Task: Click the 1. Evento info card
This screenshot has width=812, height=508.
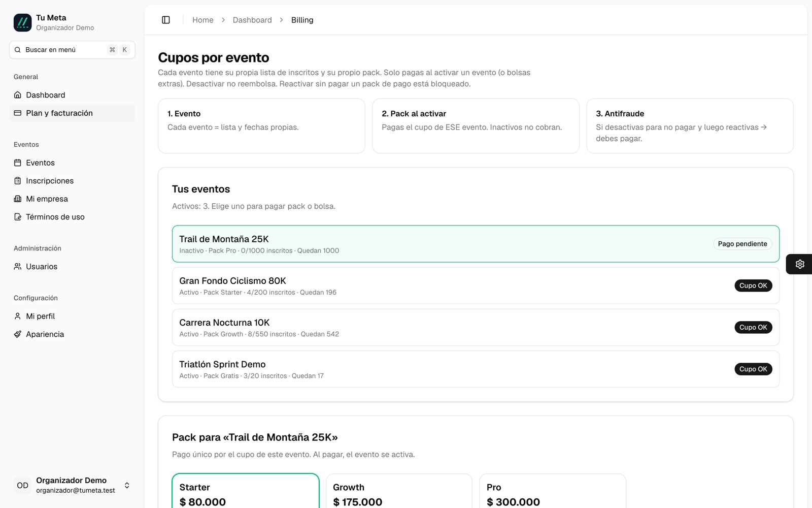Action: (261, 126)
